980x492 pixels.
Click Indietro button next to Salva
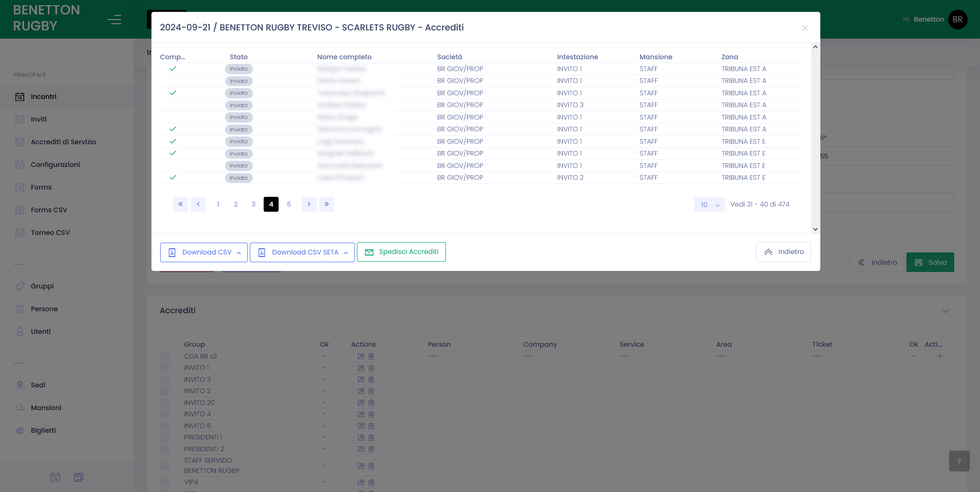pyautogui.click(x=877, y=262)
